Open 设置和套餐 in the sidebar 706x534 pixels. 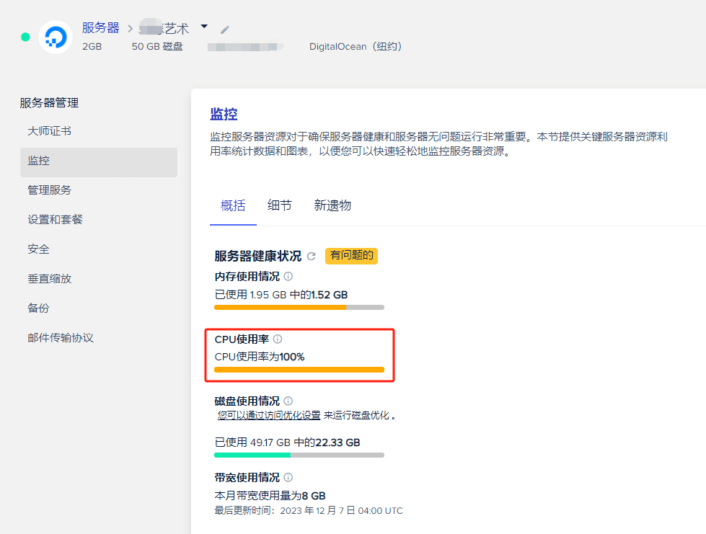(55, 219)
